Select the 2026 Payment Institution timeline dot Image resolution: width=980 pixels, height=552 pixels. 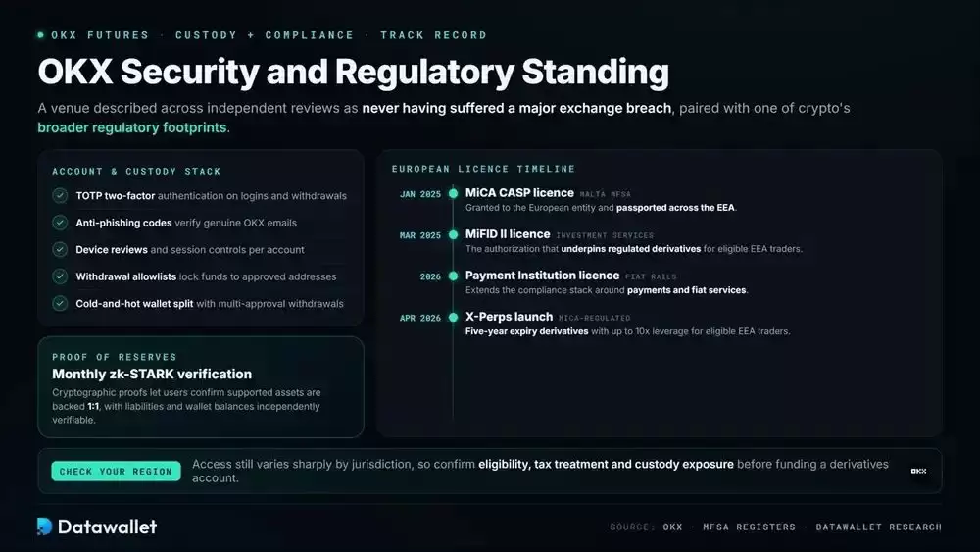click(x=453, y=276)
